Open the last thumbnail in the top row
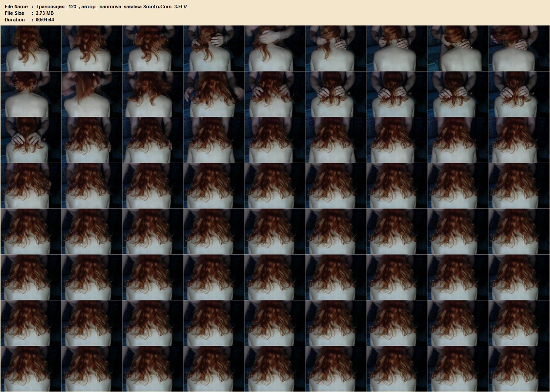The height and width of the screenshot is (392, 550). click(519, 48)
